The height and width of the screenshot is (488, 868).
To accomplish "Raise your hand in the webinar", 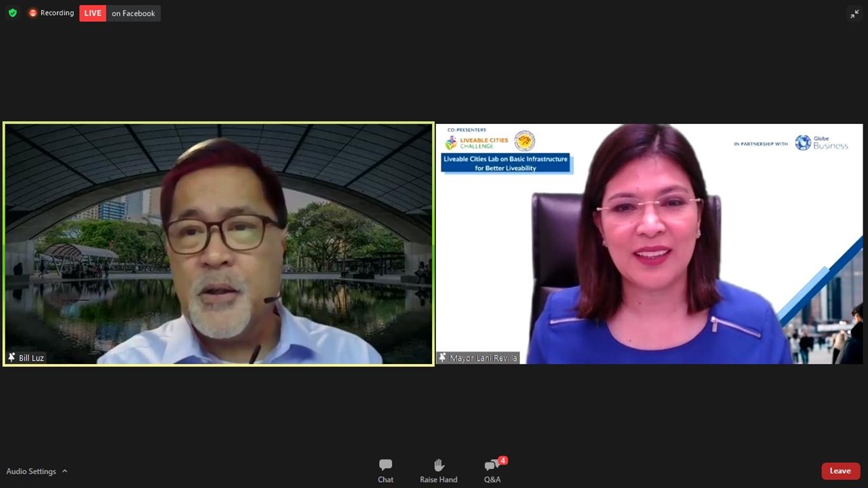I will (438, 470).
